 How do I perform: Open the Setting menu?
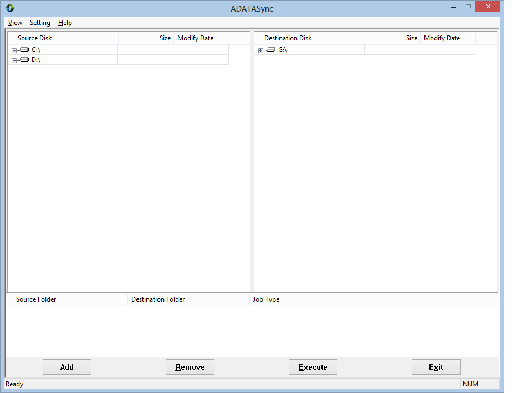40,23
